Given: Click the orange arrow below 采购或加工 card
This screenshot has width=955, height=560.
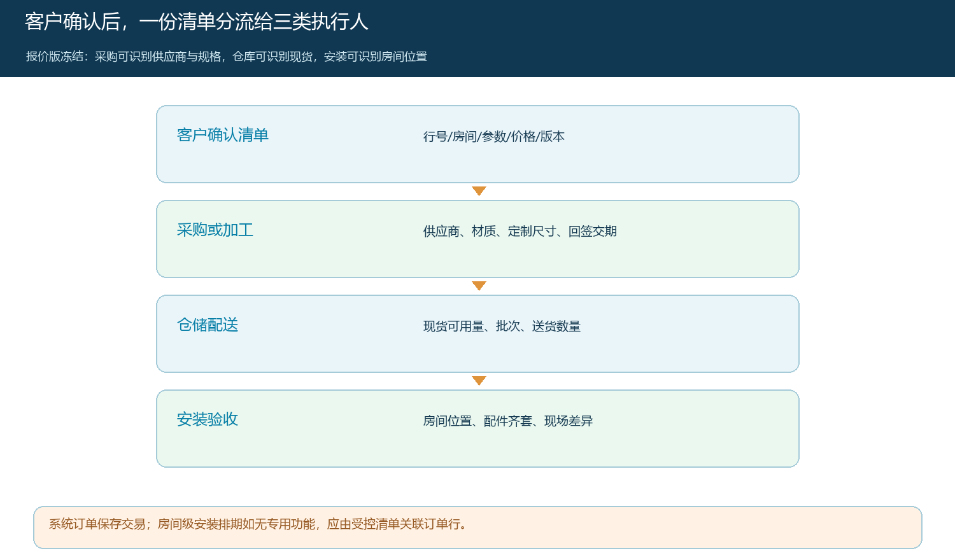Looking at the screenshot, I should [479, 286].
